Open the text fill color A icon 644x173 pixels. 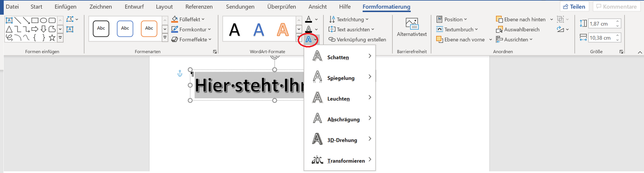[308, 19]
